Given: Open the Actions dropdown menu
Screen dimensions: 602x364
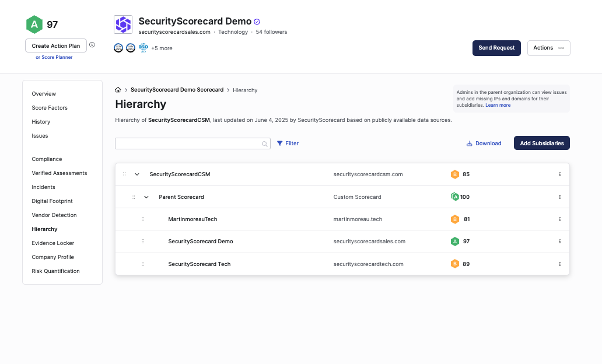Looking at the screenshot, I should click(549, 48).
